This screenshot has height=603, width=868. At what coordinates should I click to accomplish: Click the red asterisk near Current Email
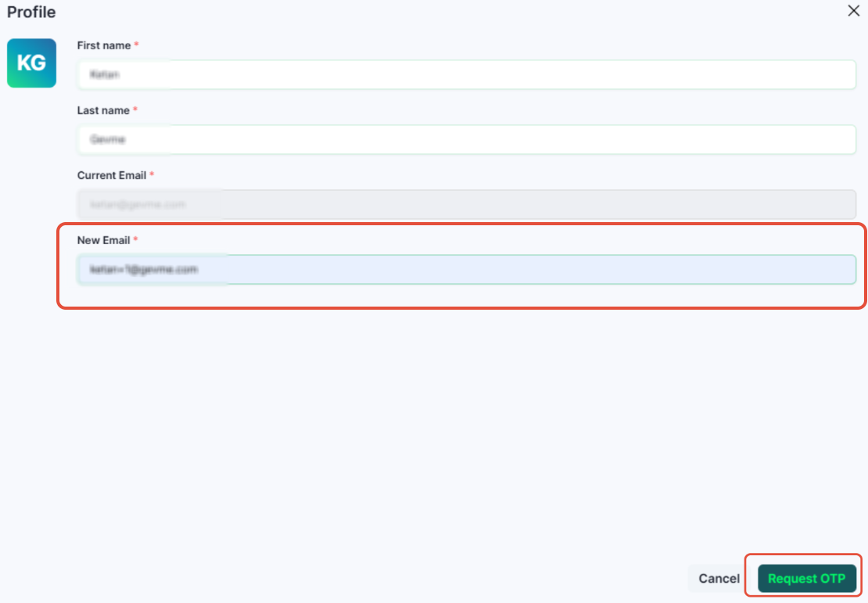pyautogui.click(x=152, y=175)
